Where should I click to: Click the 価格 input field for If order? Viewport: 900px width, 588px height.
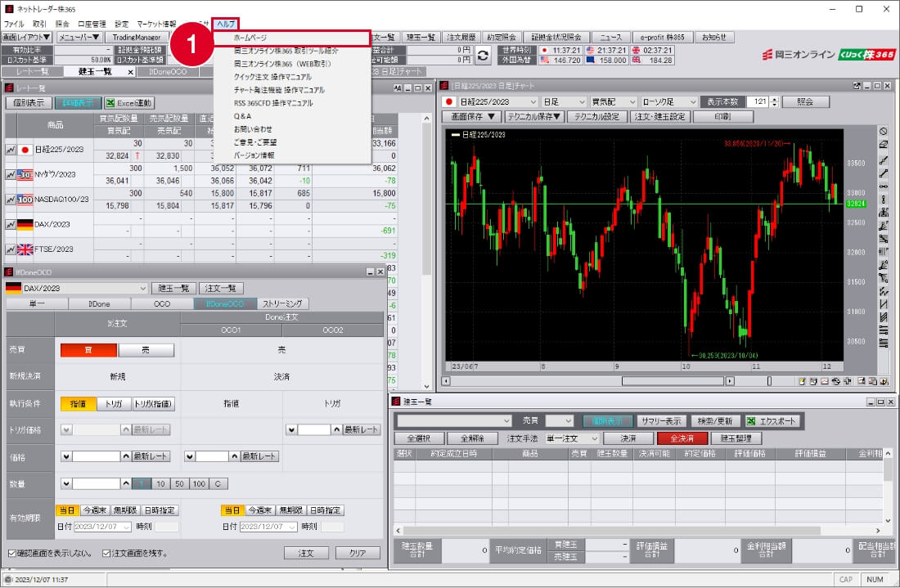click(97, 456)
